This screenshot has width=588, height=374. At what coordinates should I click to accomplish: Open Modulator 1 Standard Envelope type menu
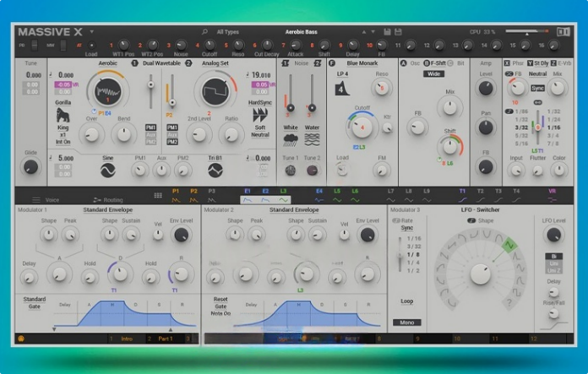[x=107, y=210]
